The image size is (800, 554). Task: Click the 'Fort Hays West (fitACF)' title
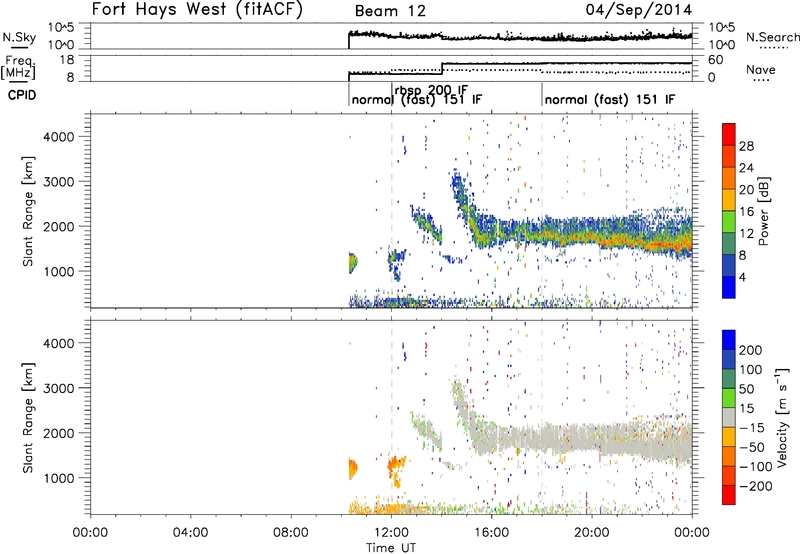(197, 9)
